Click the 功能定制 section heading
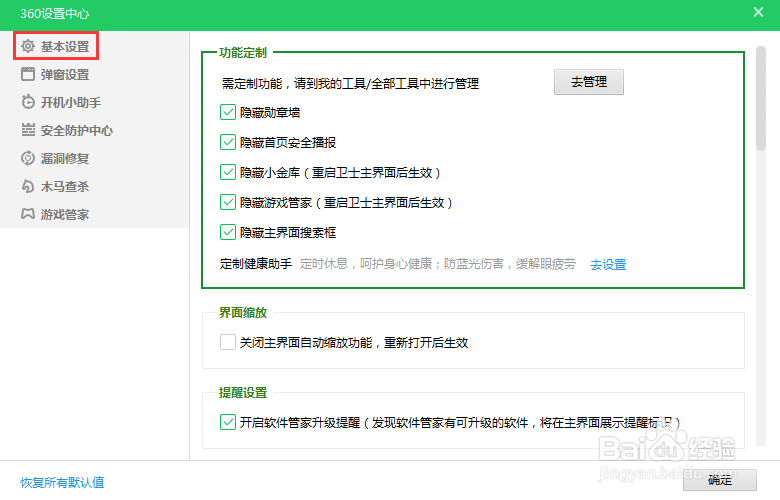The height and width of the screenshot is (500, 780). coord(243,53)
